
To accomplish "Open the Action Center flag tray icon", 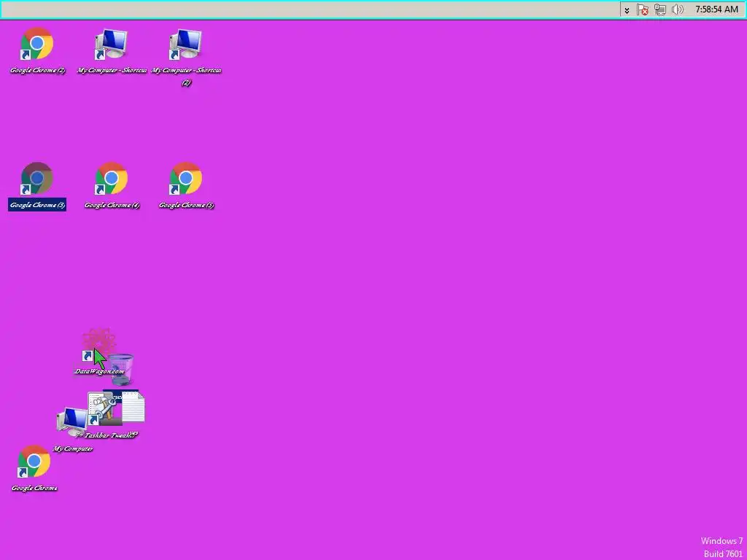I will 642,9.
